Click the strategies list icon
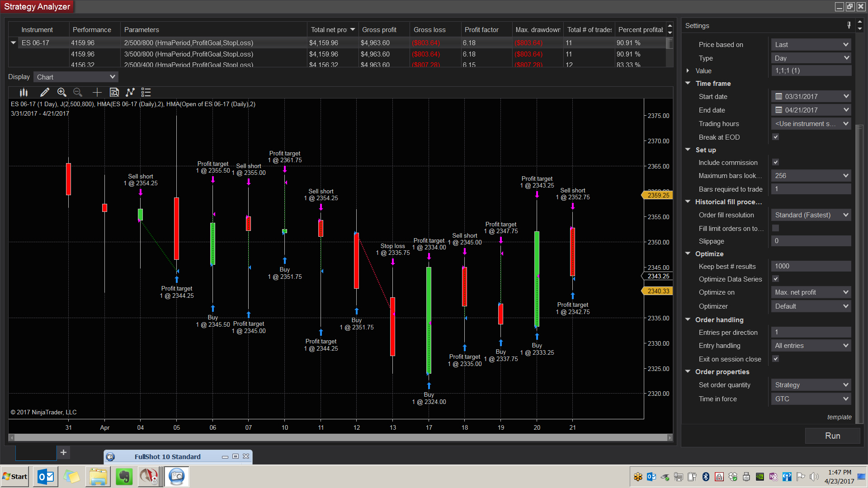 pos(146,92)
